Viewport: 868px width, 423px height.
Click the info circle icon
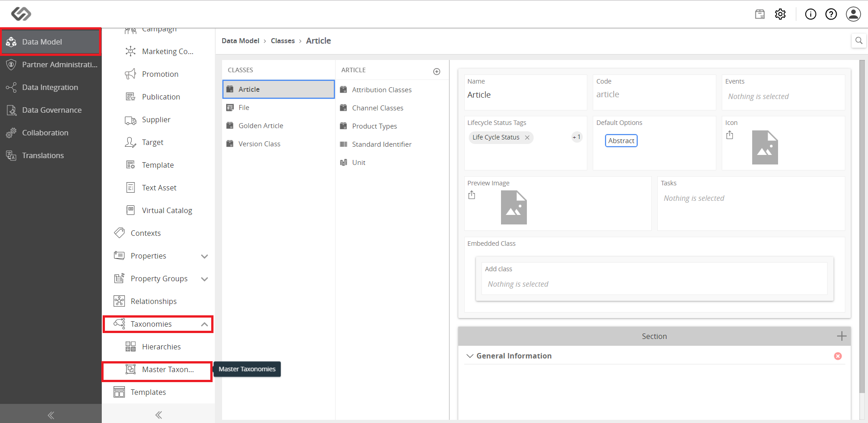(811, 14)
